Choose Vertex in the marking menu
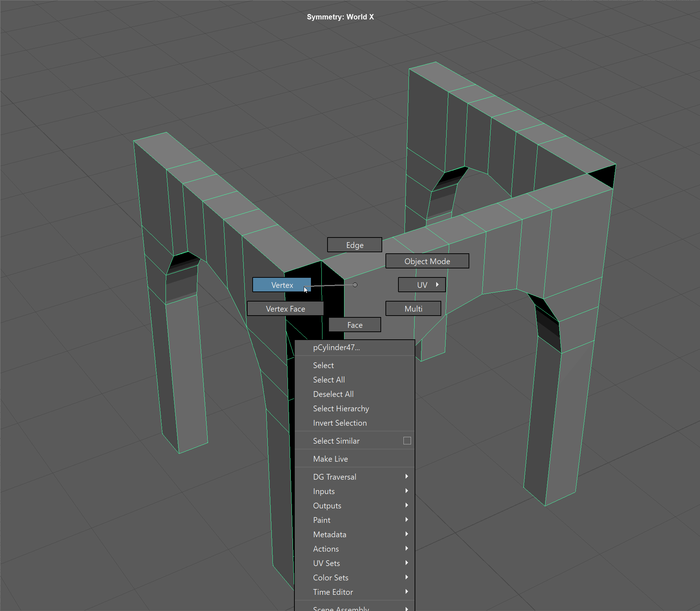 click(x=282, y=285)
